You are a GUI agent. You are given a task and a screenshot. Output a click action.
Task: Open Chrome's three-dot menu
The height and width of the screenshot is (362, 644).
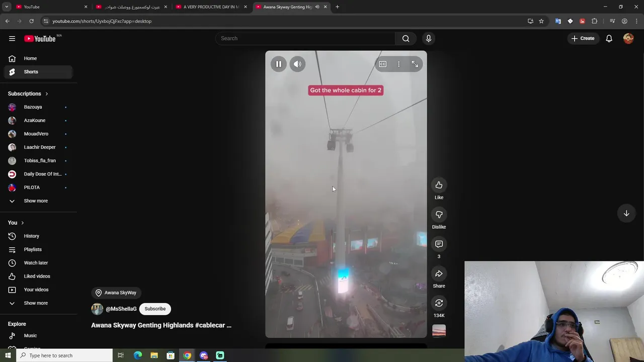pos(636,21)
